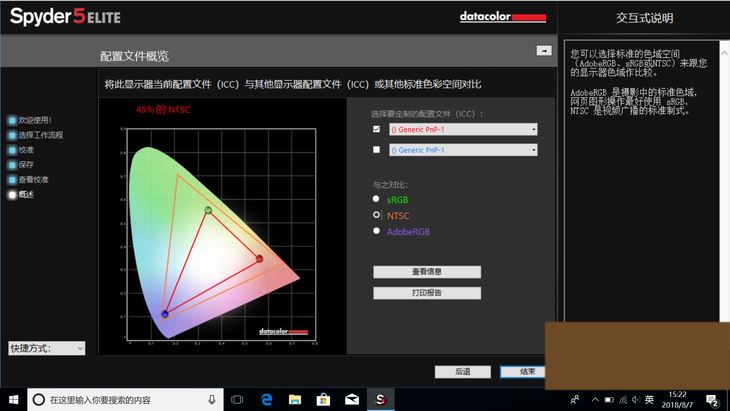The height and width of the screenshot is (411, 730).
Task: Click the 英 input method indicator
Action: 649,399
